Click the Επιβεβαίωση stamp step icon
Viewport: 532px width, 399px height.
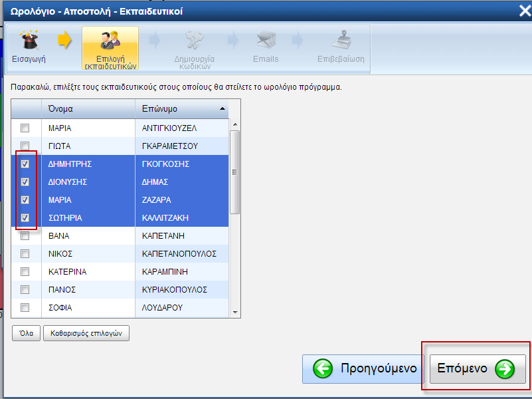341,41
